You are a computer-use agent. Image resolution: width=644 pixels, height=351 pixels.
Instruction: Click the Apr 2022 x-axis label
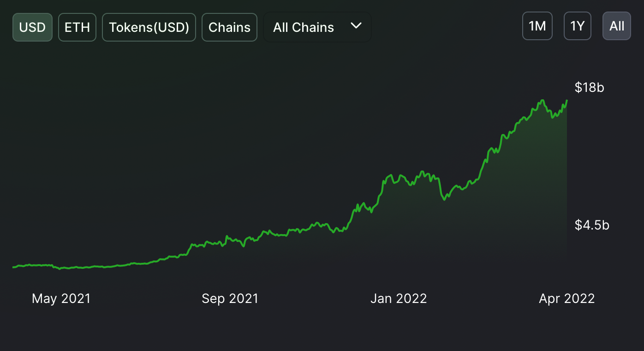click(x=566, y=298)
